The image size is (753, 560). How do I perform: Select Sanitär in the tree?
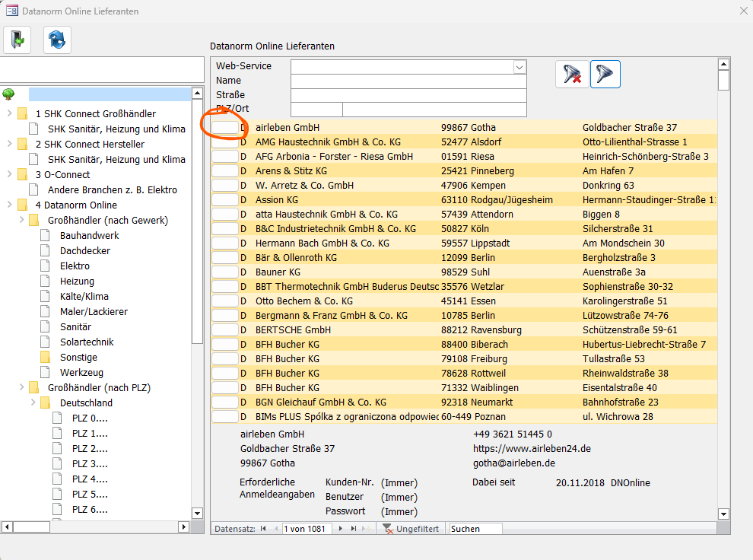[75, 327]
